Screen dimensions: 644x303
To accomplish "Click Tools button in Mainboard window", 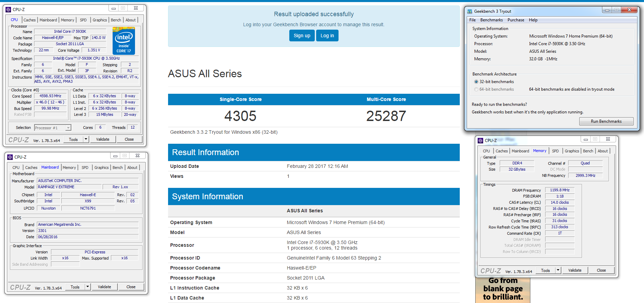I will click(x=75, y=287).
